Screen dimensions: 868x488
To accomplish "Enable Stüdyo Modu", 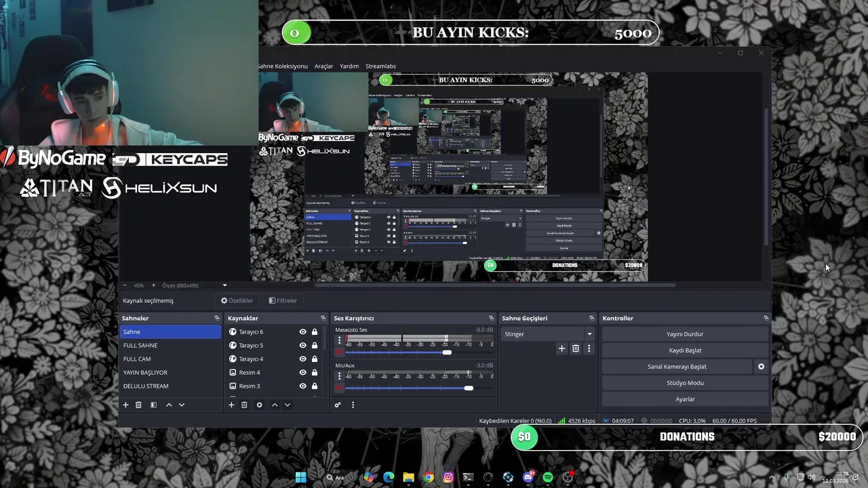I will pyautogui.click(x=685, y=383).
